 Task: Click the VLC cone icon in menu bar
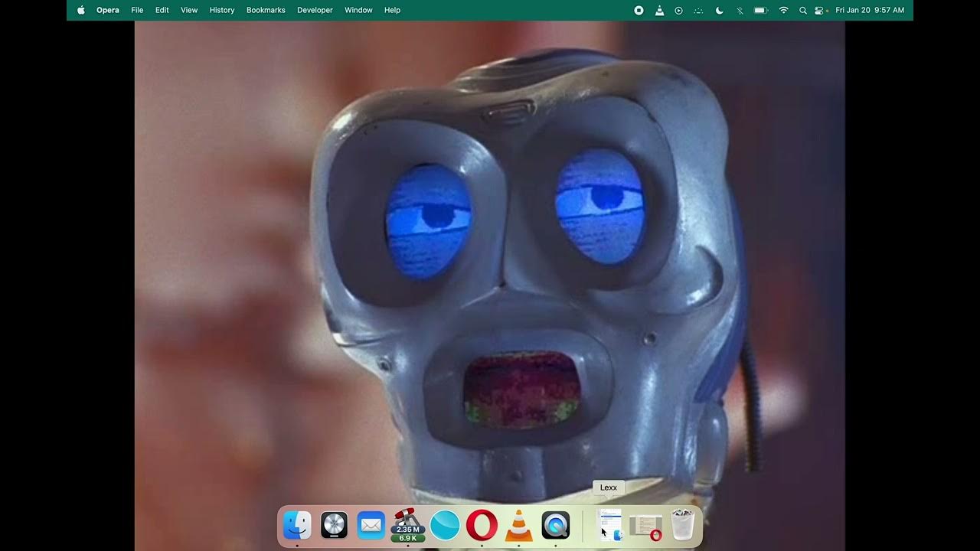point(659,10)
